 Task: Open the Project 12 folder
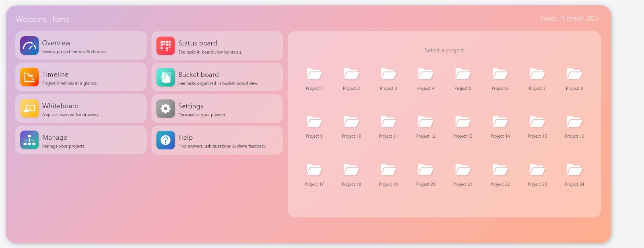pyautogui.click(x=425, y=122)
